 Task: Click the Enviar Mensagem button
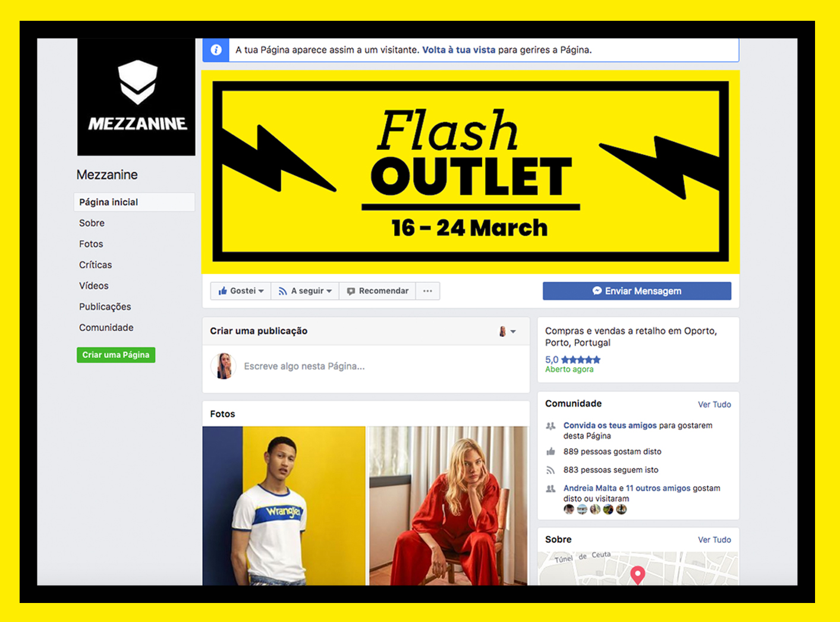[637, 291]
